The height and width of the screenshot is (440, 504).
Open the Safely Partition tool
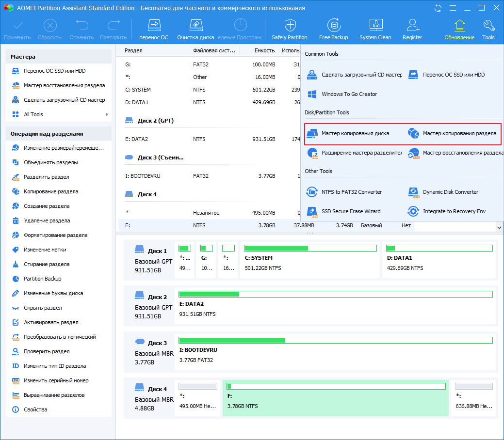coord(289,30)
